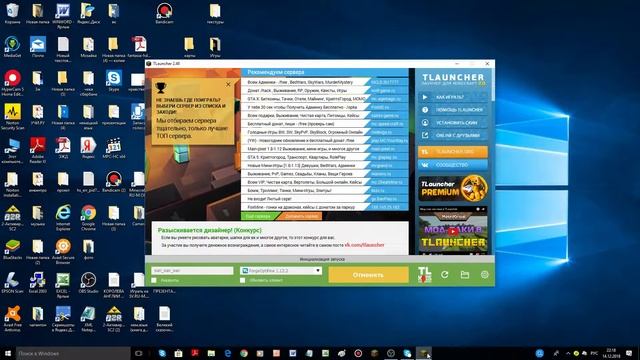The image size is (640, 360).
Task: Open HyperCam 5 desktop icon
Action: (x=13, y=83)
